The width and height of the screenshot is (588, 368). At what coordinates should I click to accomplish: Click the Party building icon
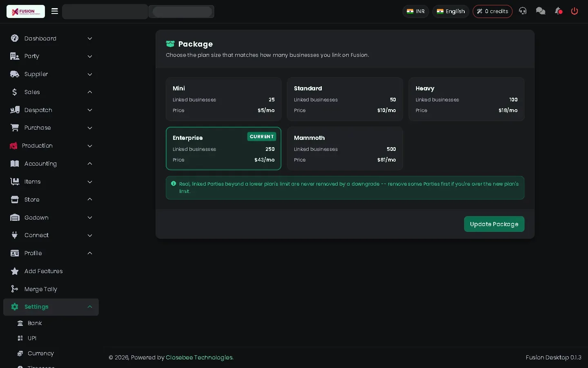pyautogui.click(x=15, y=56)
